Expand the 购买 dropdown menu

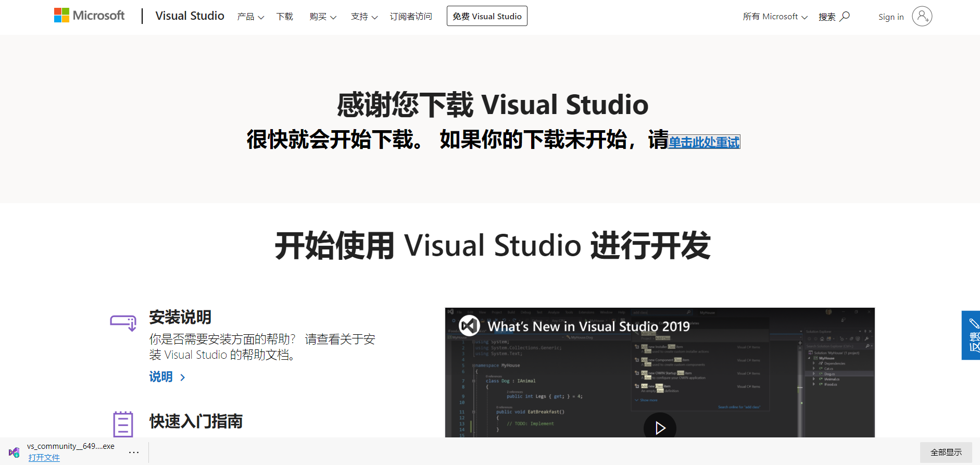[x=323, y=17]
